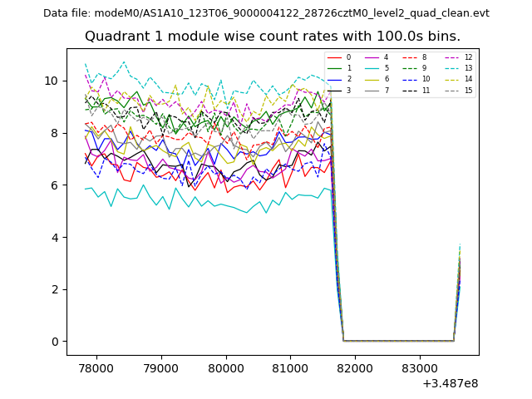
Task: Click the y-axis tick label 10
Action: pos(51,81)
